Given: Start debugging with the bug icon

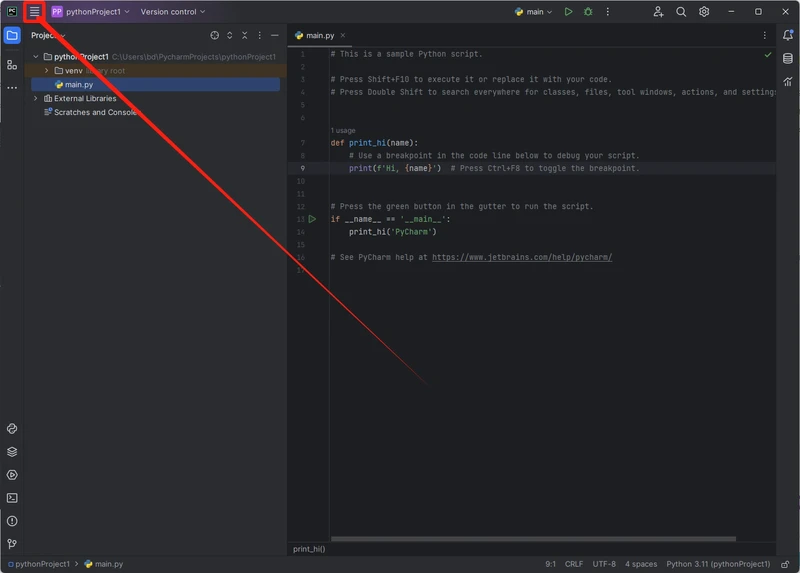Looking at the screenshot, I should coord(588,12).
